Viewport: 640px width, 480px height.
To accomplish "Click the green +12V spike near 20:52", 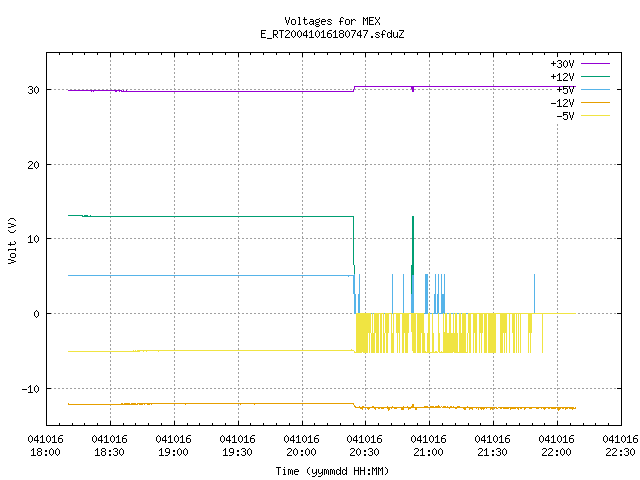I will 413,245.
